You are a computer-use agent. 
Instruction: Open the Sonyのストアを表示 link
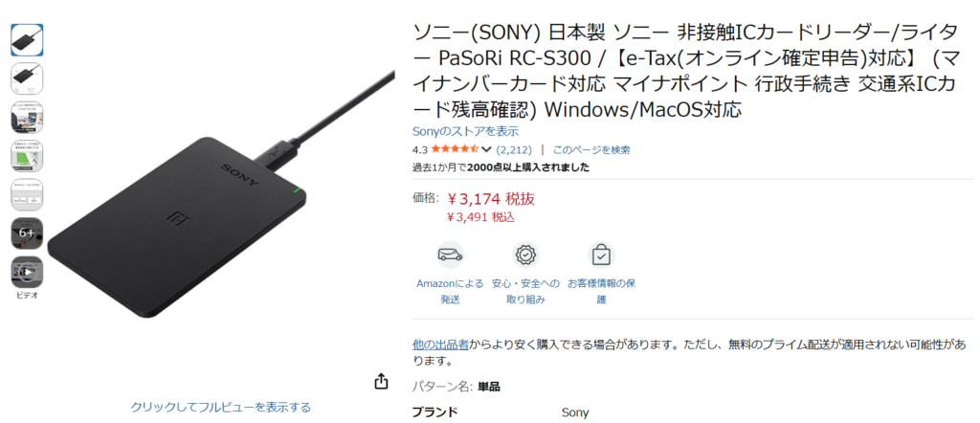(466, 131)
